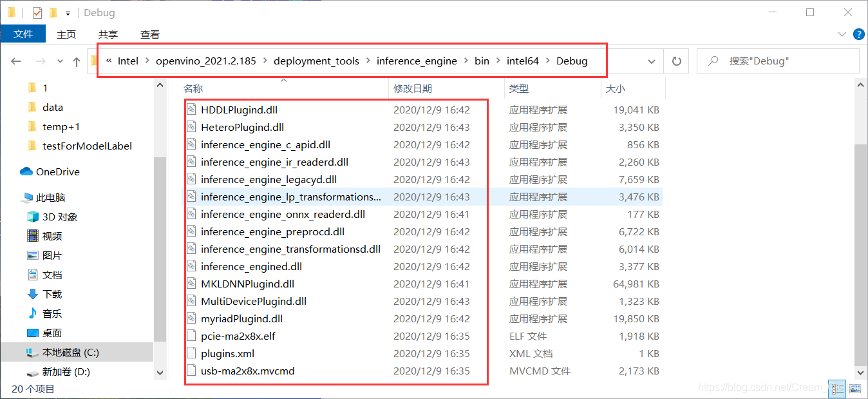The width and height of the screenshot is (868, 399).
Task: Select the inference_engine_c_apid.dll file icon
Action: (x=191, y=145)
